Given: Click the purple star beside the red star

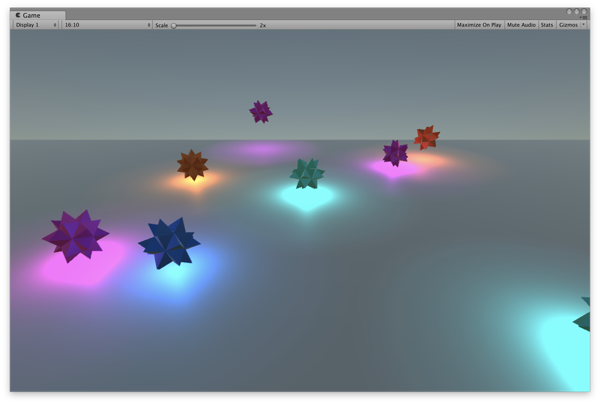Looking at the screenshot, I should (395, 153).
